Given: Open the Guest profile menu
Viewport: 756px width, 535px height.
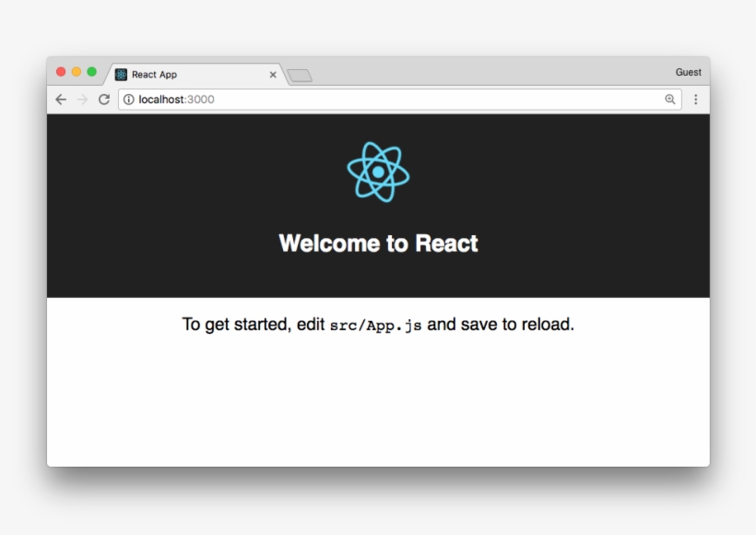Looking at the screenshot, I should (x=688, y=72).
